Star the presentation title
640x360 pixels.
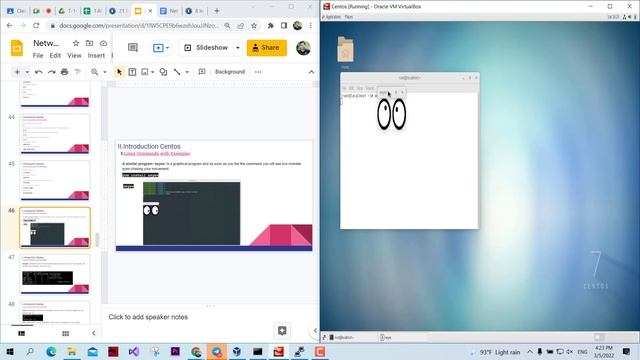(x=76, y=43)
